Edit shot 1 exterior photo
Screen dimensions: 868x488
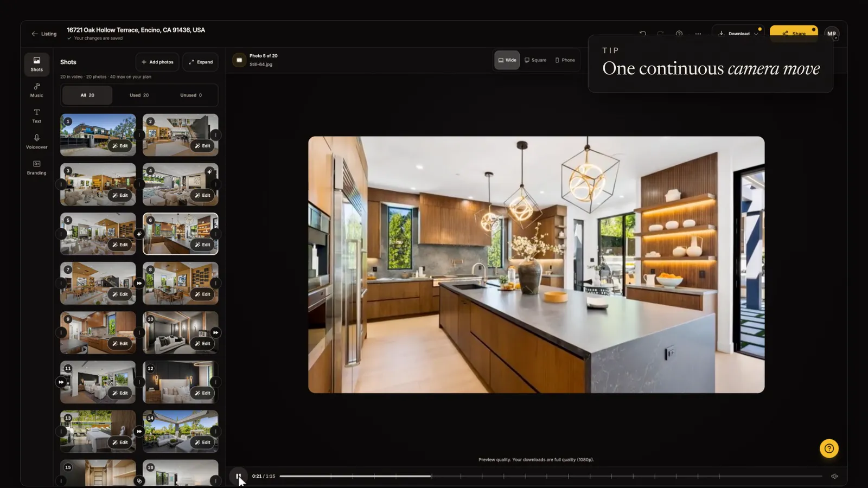pyautogui.click(x=120, y=146)
